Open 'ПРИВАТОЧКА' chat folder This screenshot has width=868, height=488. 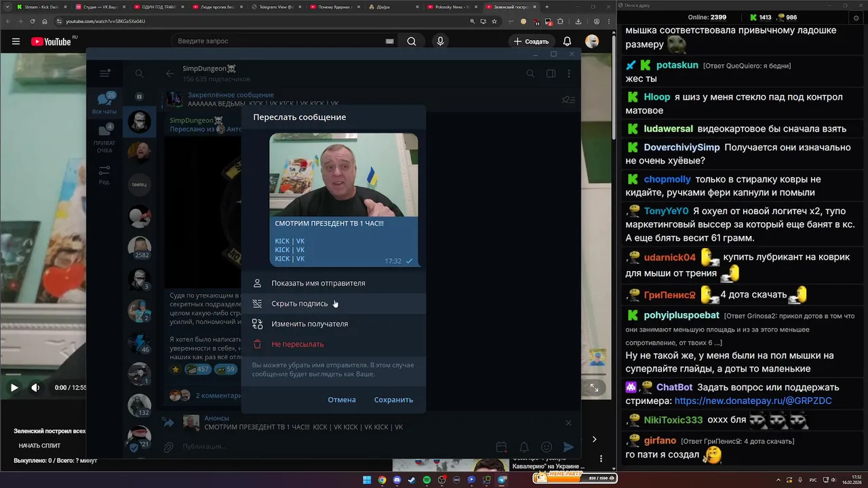(x=104, y=139)
